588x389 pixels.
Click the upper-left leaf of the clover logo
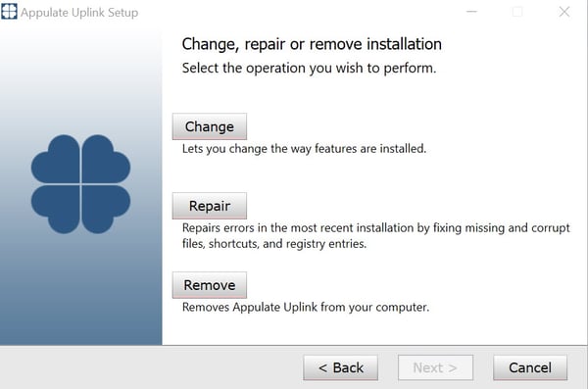click(x=56, y=159)
